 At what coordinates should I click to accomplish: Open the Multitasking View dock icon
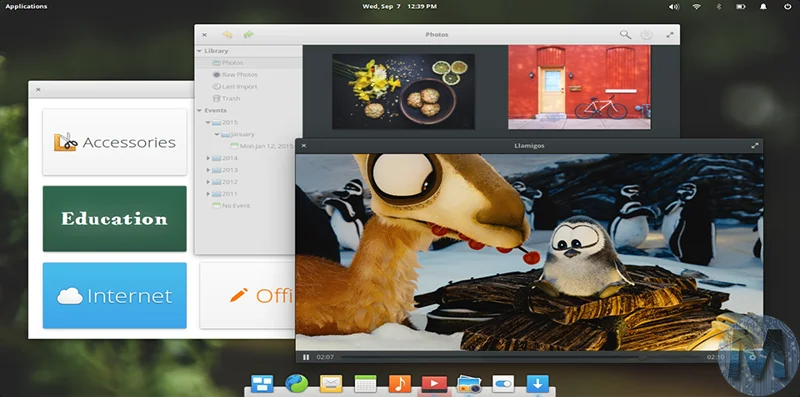(262, 383)
